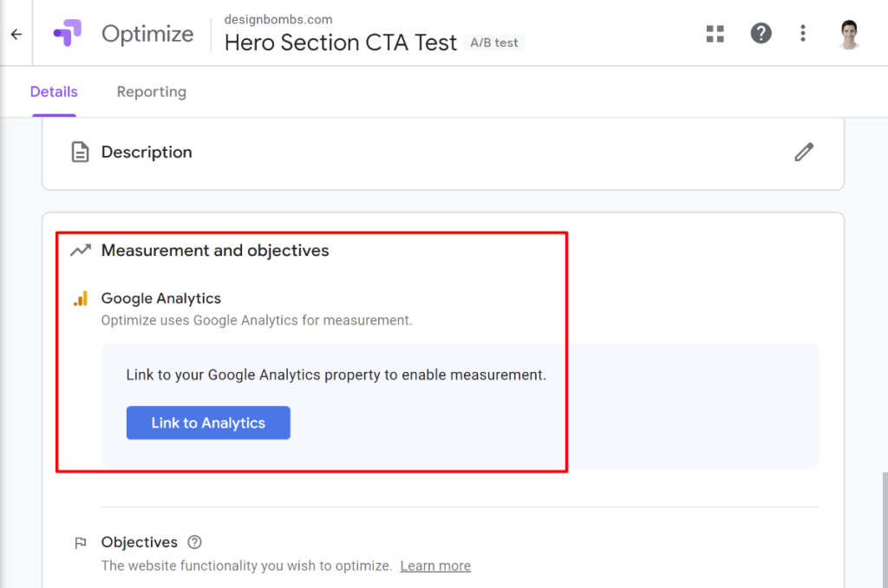Open the Google apps grid icon
888x588 pixels.
(x=715, y=34)
